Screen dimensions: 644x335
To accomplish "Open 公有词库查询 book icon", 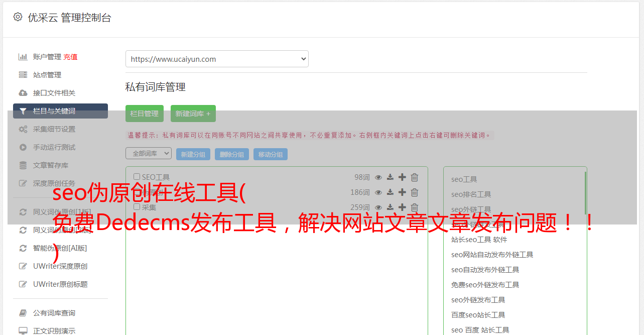I will (23, 313).
